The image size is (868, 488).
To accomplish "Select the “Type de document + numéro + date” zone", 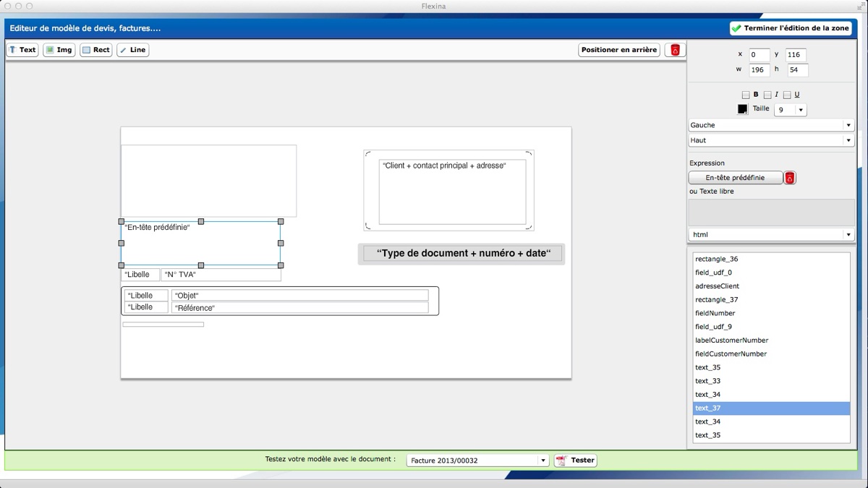I will [x=462, y=254].
